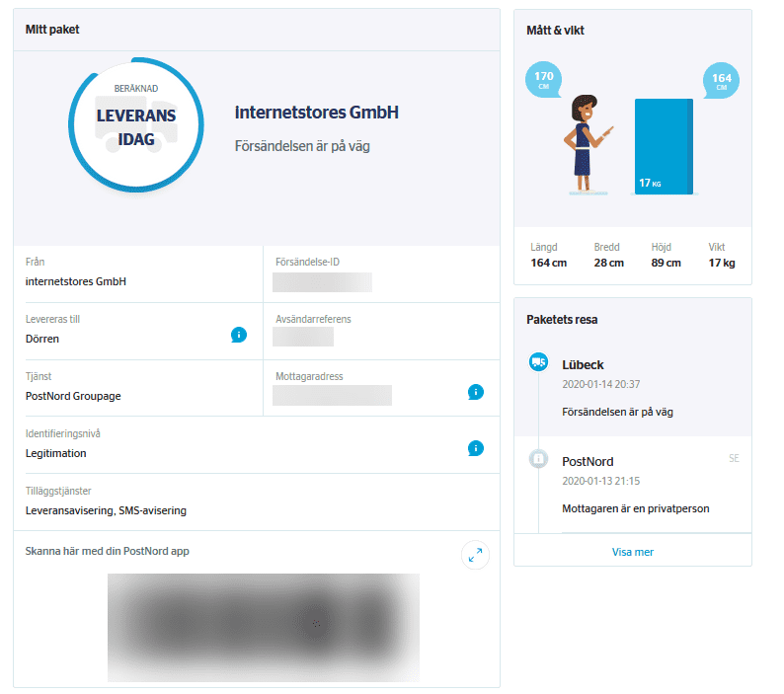Screen dimensions: 784x694
Task: Click the Lübeck event status text
Action: point(617,412)
